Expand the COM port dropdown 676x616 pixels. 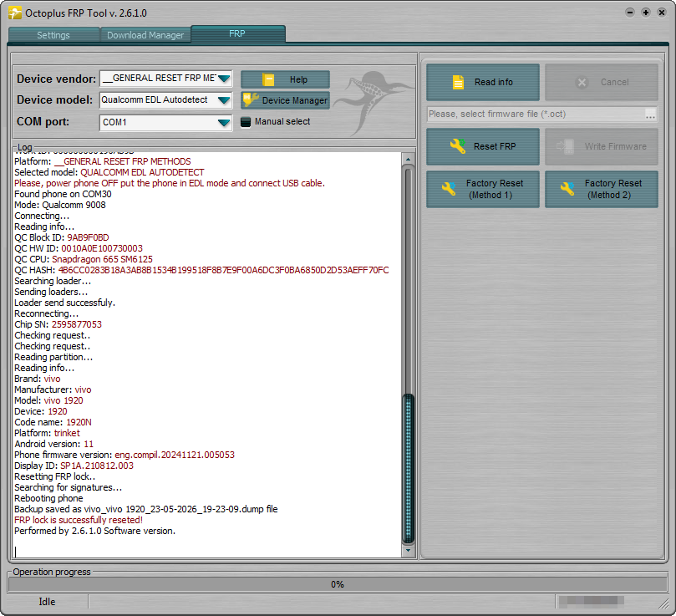pyautogui.click(x=224, y=123)
